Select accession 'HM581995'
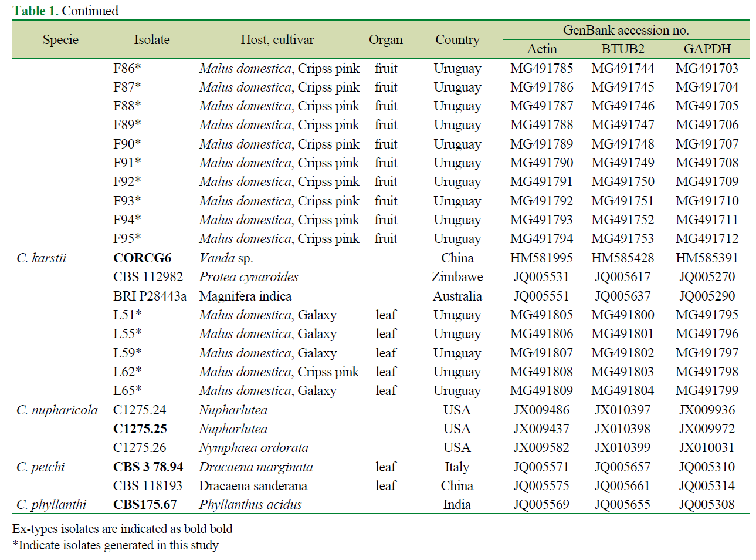756x560 pixels. pyautogui.click(x=541, y=258)
